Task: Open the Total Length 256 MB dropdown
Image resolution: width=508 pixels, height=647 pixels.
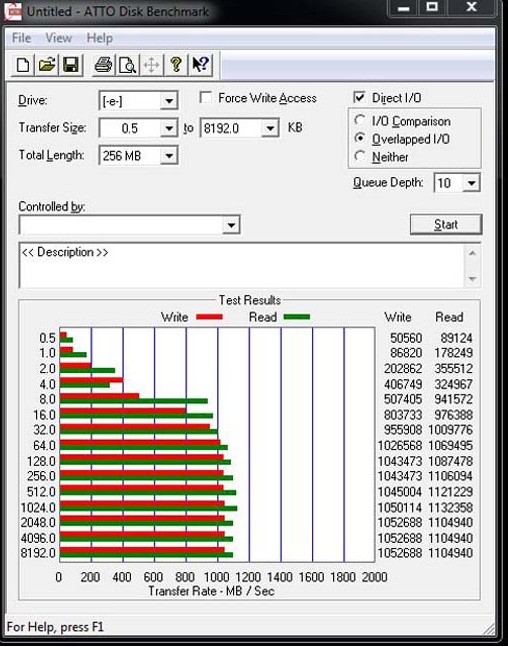Action: (169, 156)
